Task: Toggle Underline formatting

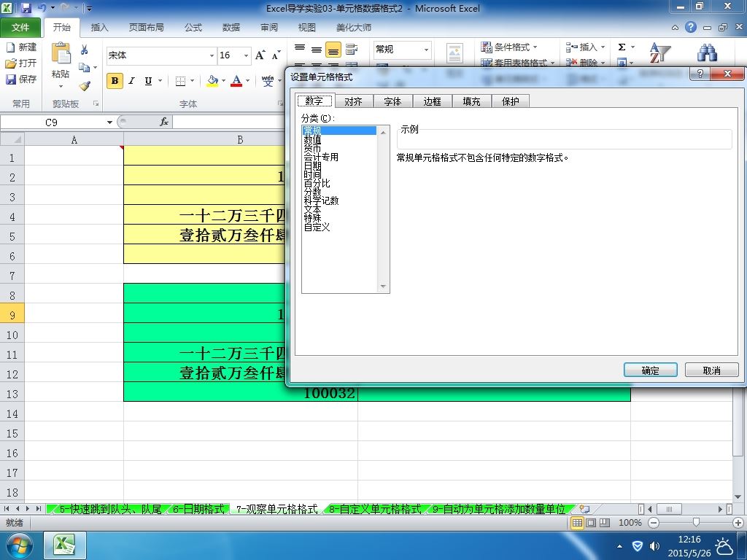Action: (148, 81)
